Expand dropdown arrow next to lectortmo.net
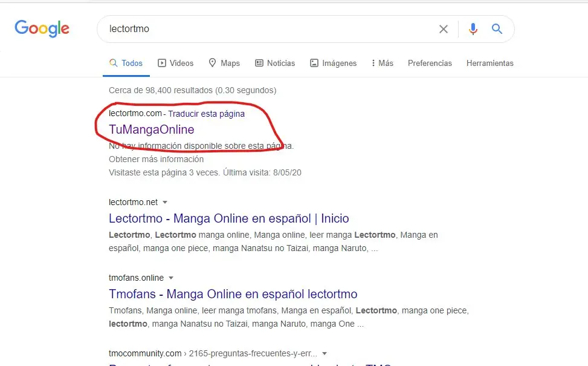This screenshot has width=588, height=366. [164, 202]
